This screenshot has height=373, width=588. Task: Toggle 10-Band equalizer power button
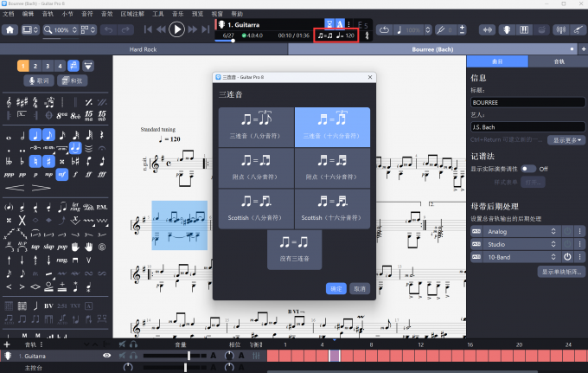pyautogui.click(x=567, y=257)
